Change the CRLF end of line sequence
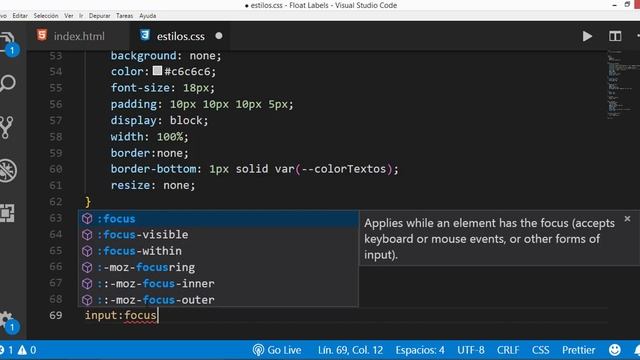 click(508, 350)
